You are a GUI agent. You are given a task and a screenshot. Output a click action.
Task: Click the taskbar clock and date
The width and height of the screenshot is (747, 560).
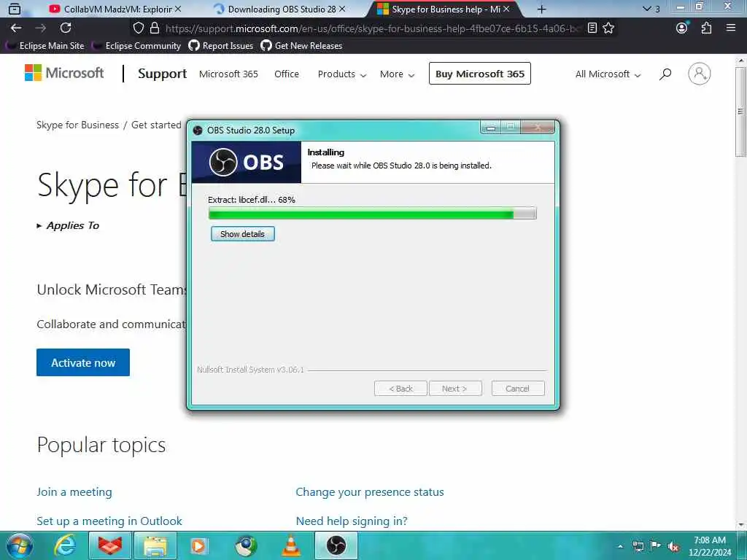pos(709,546)
